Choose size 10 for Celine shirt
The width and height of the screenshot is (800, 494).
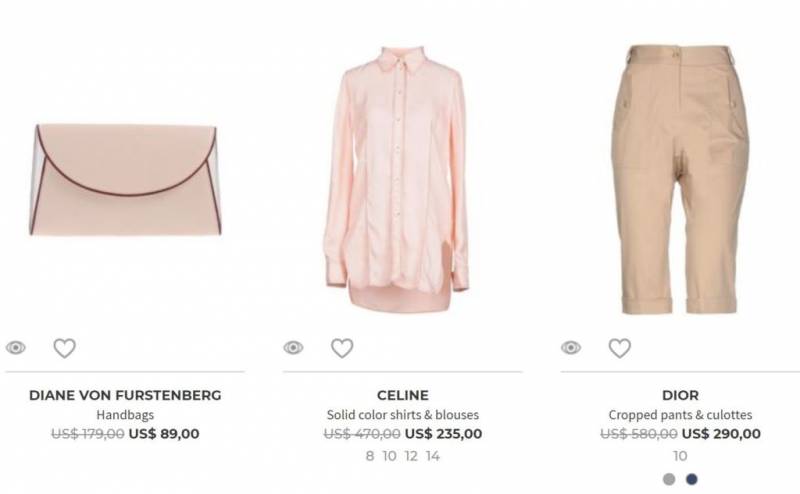coord(390,456)
